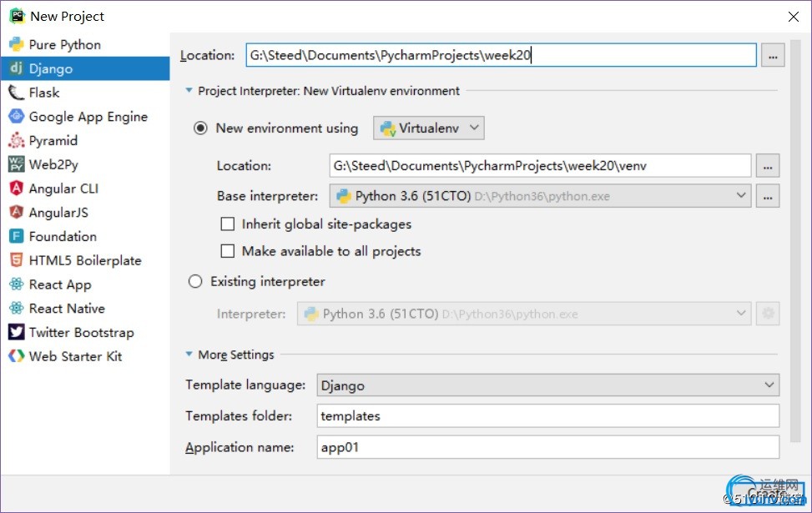The width and height of the screenshot is (812, 513).
Task: Select New environment using radio button
Action: (200, 128)
